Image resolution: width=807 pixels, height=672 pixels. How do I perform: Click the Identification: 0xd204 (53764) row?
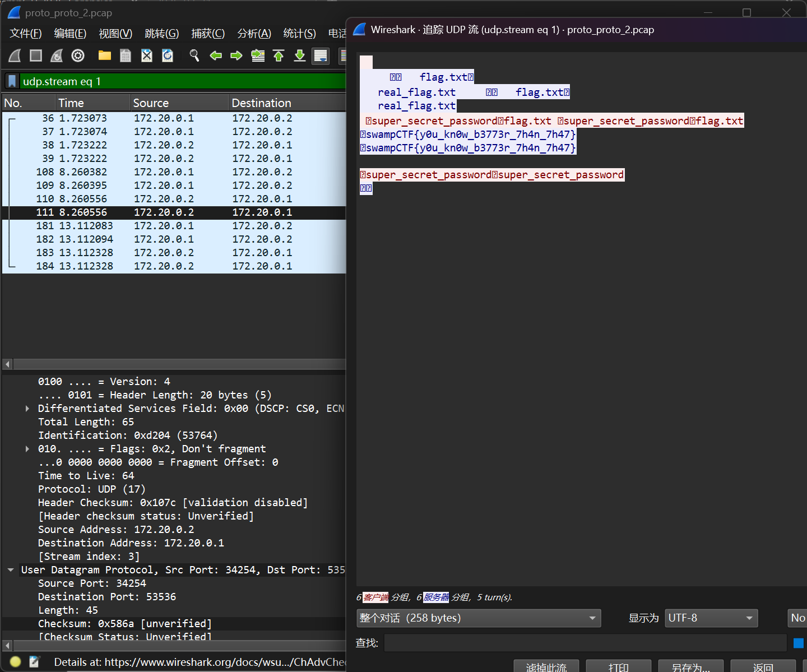pos(128,435)
